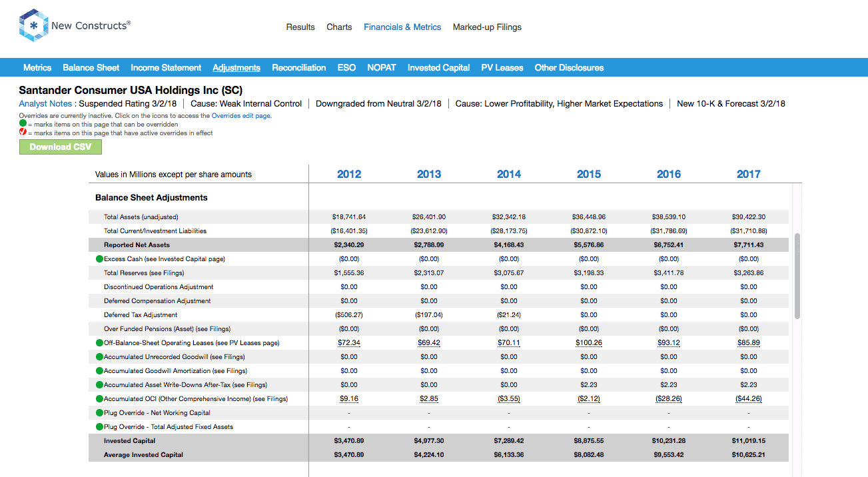868x477 pixels.
Task: Switch to the NOPAT tab
Action: coord(382,67)
